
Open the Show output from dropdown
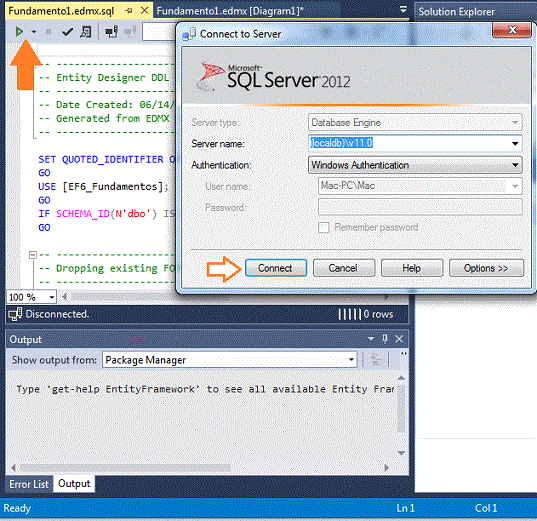pyautogui.click(x=229, y=360)
